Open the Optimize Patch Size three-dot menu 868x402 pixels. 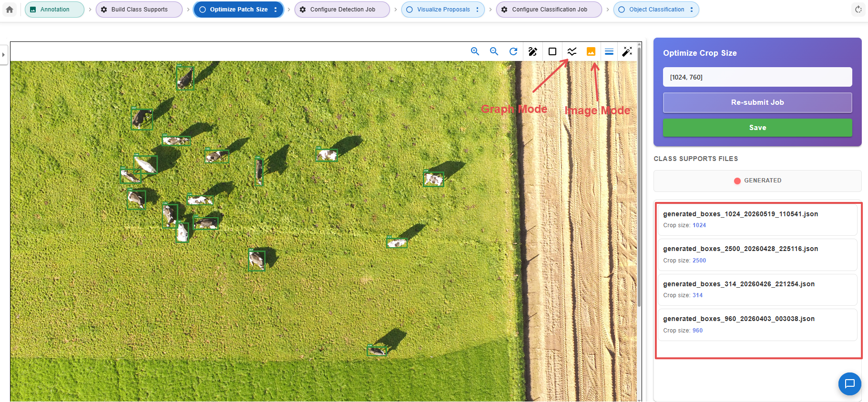click(x=276, y=10)
